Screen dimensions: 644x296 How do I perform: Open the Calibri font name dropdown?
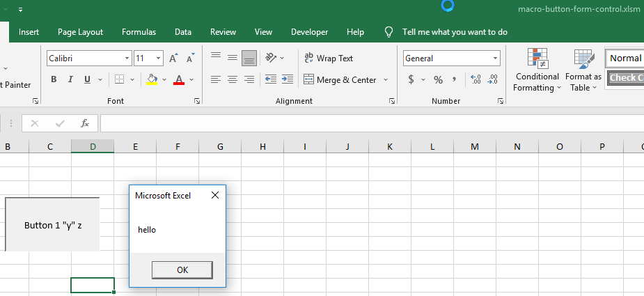coord(127,59)
